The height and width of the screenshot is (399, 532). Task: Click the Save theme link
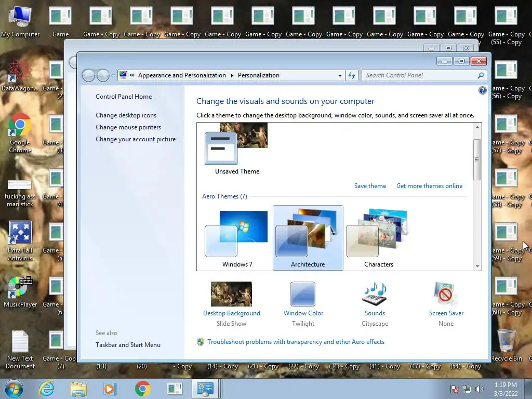370,186
